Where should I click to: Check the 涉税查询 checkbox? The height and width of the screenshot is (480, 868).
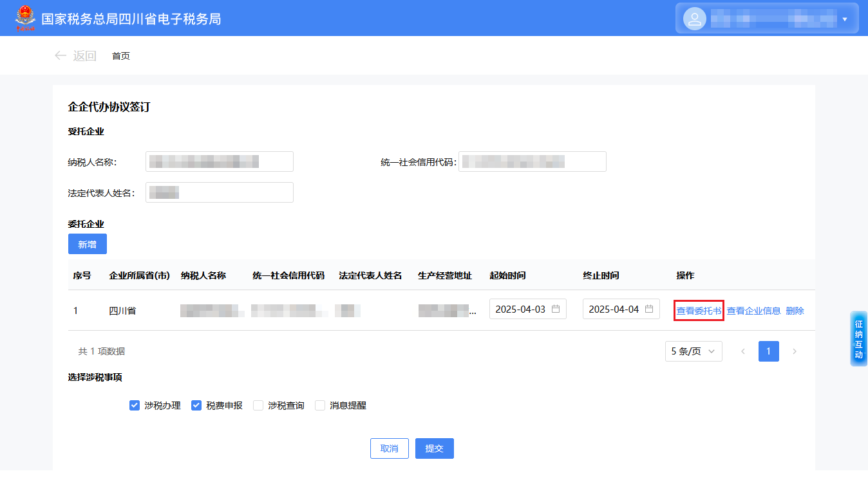coord(258,405)
